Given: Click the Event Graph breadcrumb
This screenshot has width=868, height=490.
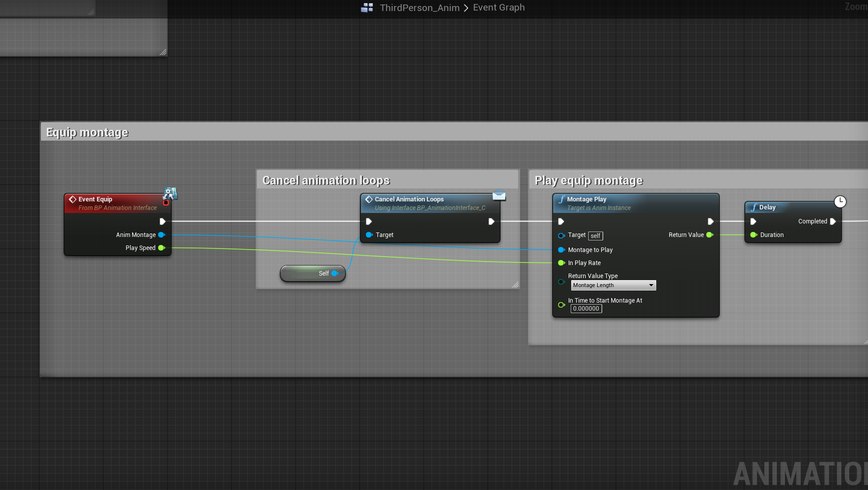Looking at the screenshot, I should coord(499,8).
